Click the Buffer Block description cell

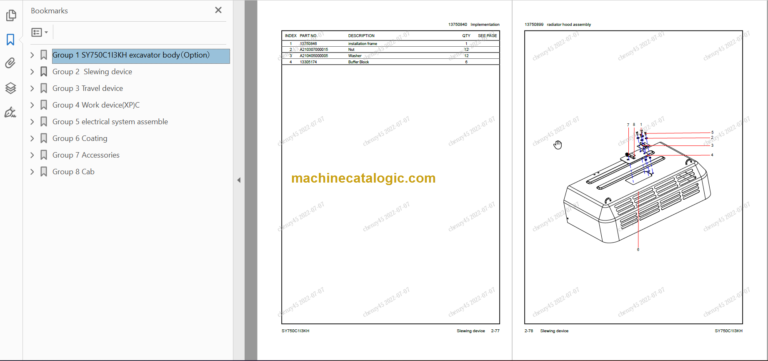pos(359,62)
